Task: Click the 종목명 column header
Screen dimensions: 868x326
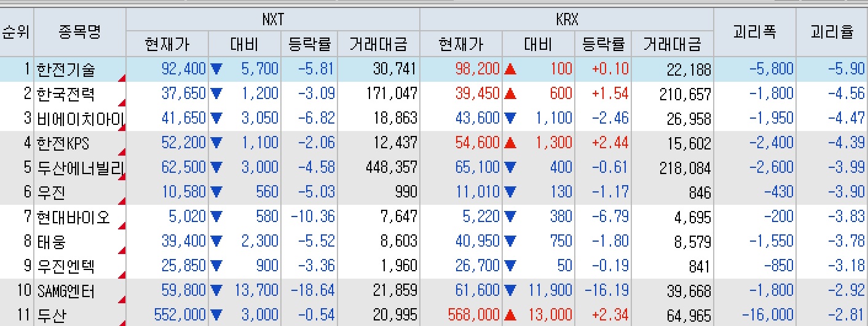Action: 80,32
